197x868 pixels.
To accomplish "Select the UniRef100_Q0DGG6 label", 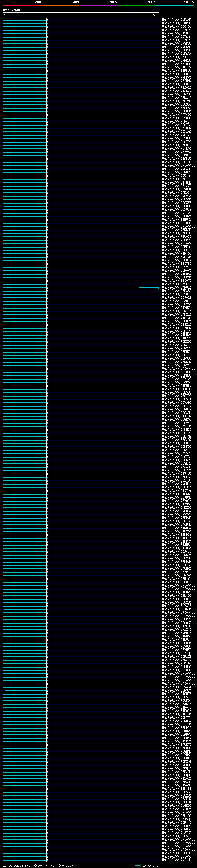I will point(177,54).
